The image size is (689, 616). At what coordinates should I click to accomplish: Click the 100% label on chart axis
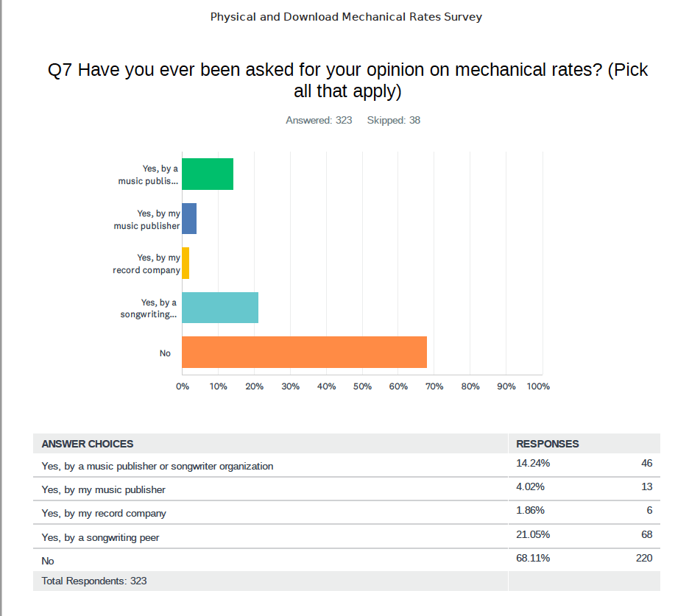point(538,386)
